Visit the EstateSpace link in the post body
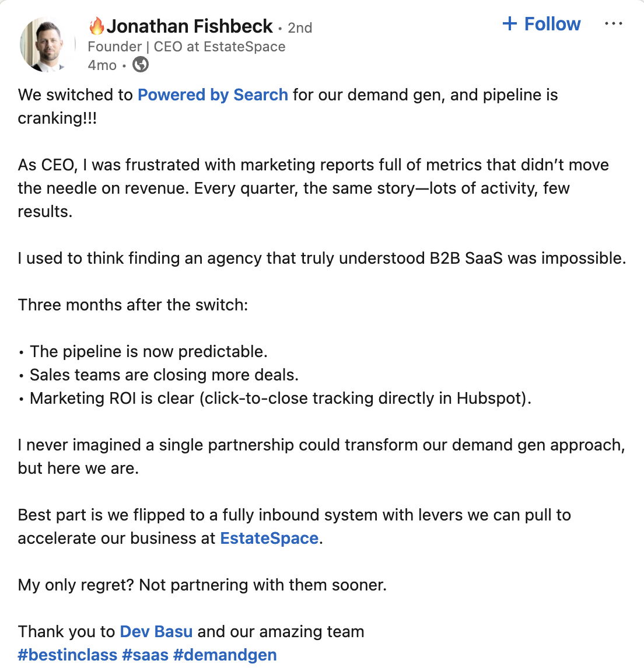644x671 pixels. point(269,538)
